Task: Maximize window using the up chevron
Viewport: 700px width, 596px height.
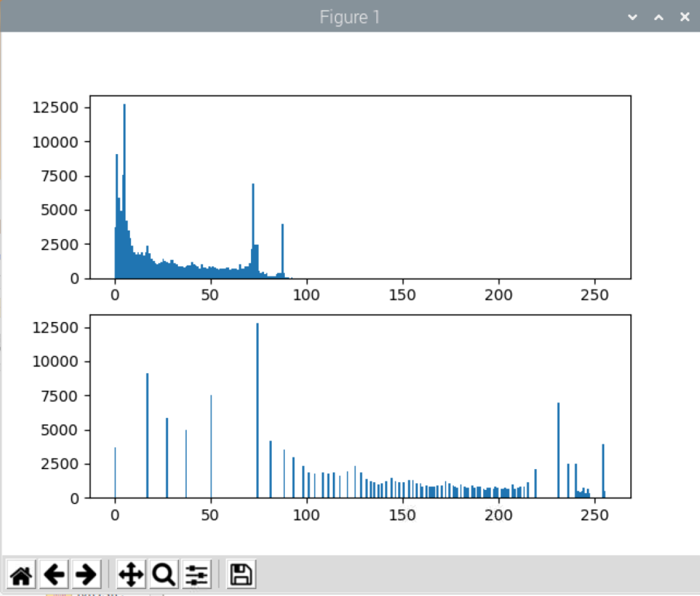Action: [658, 17]
